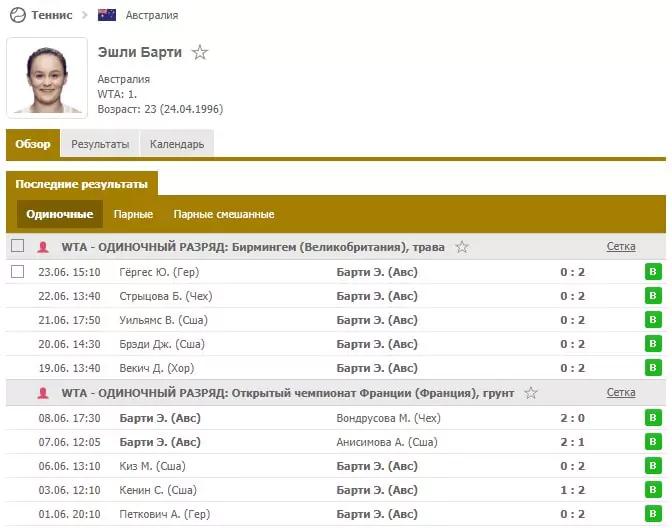
Task: Click Стрыцова Б. (Чех) player name
Action: 166,296
